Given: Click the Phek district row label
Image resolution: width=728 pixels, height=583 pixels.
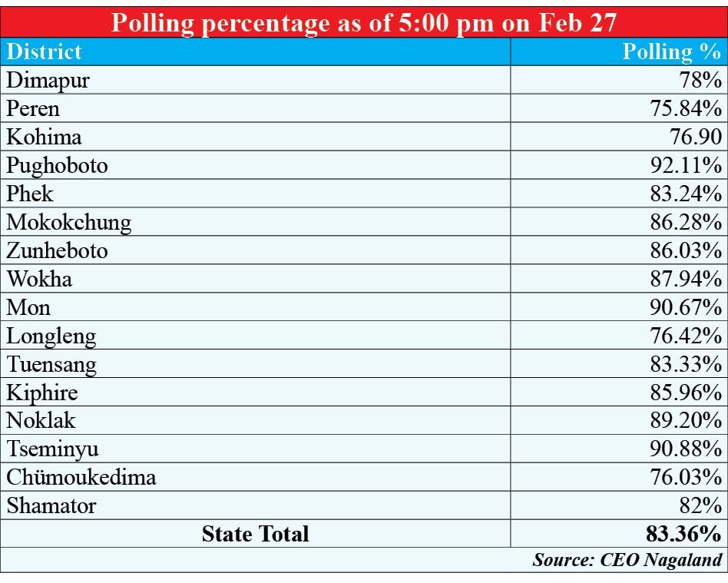Looking at the screenshot, I should point(30,194).
